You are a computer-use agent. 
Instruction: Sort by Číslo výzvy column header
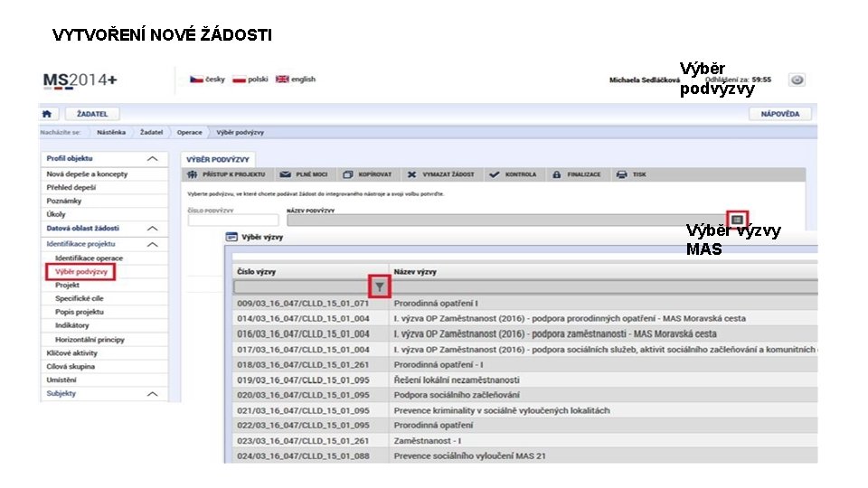tap(256, 272)
